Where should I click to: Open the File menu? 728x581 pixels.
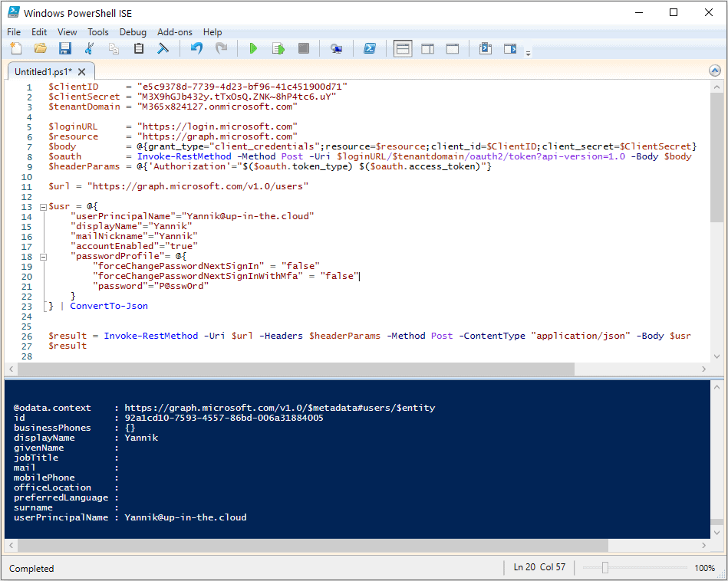[x=14, y=32]
